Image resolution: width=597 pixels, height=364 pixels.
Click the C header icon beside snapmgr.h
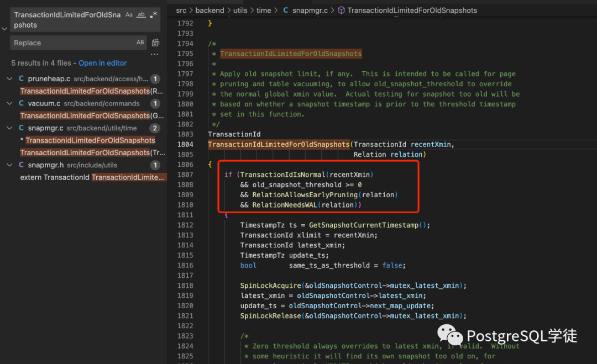[22, 165]
